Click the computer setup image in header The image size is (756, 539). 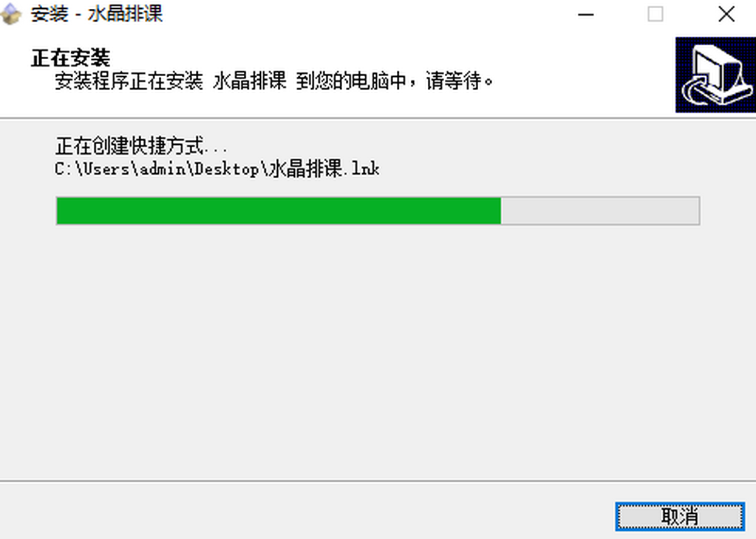click(715, 74)
